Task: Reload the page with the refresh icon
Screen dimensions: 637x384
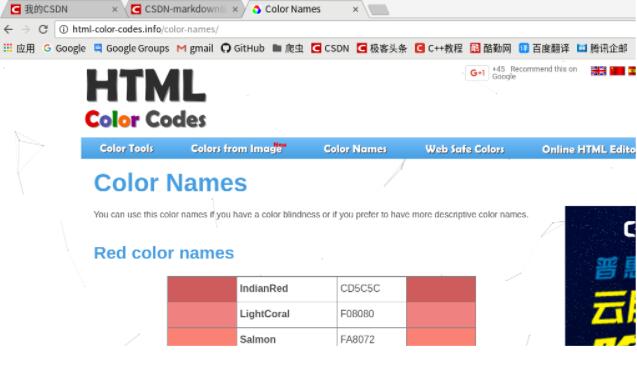Action: tap(43, 29)
